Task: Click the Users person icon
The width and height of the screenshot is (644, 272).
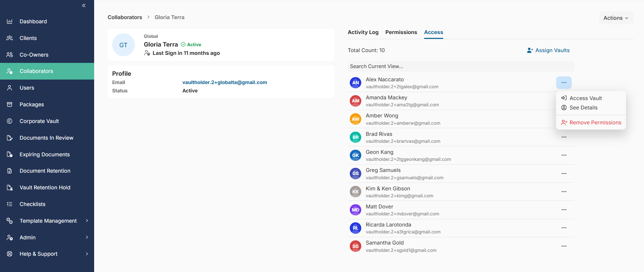Action: point(10,88)
